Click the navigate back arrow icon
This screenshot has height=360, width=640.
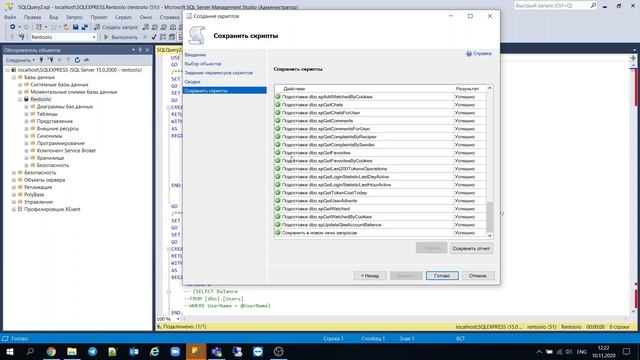(13, 27)
